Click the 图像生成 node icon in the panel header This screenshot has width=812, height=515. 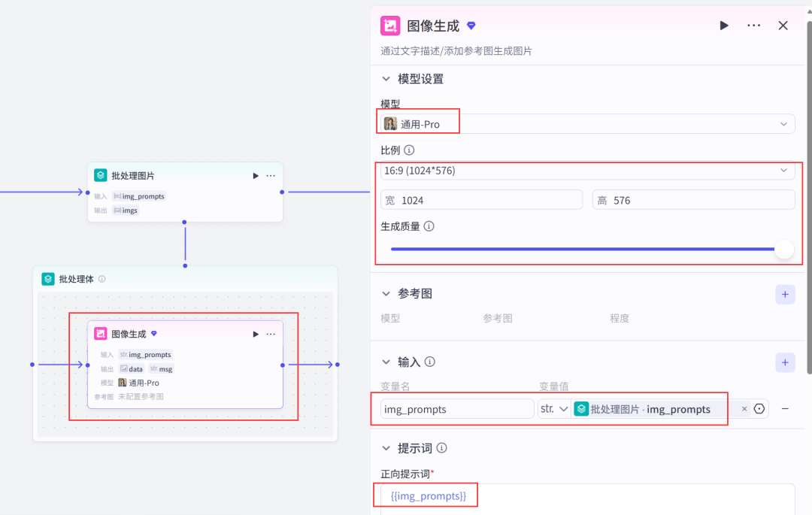click(x=390, y=25)
